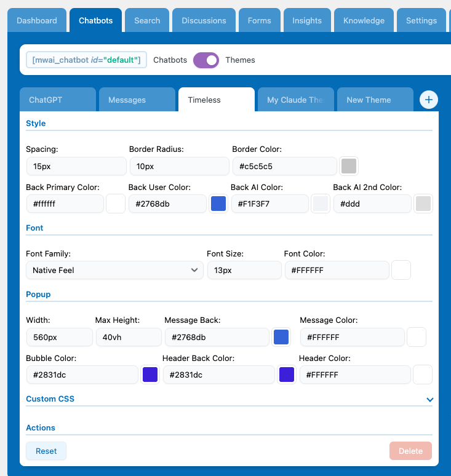Open the Header Color swatch

pyautogui.click(x=423, y=375)
